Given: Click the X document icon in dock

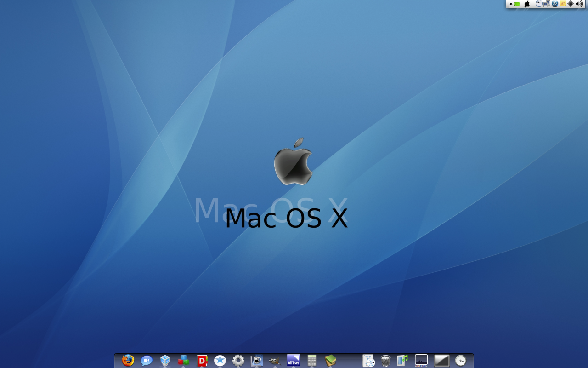Looking at the screenshot, I should [x=368, y=361].
